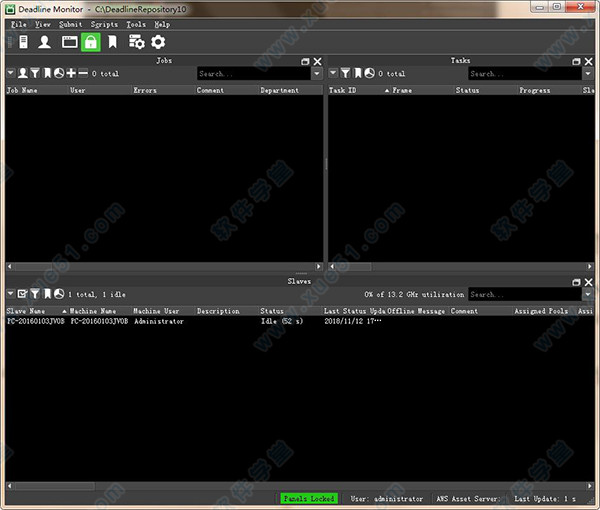
Task: Open the View menu
Action: point(43,24)
